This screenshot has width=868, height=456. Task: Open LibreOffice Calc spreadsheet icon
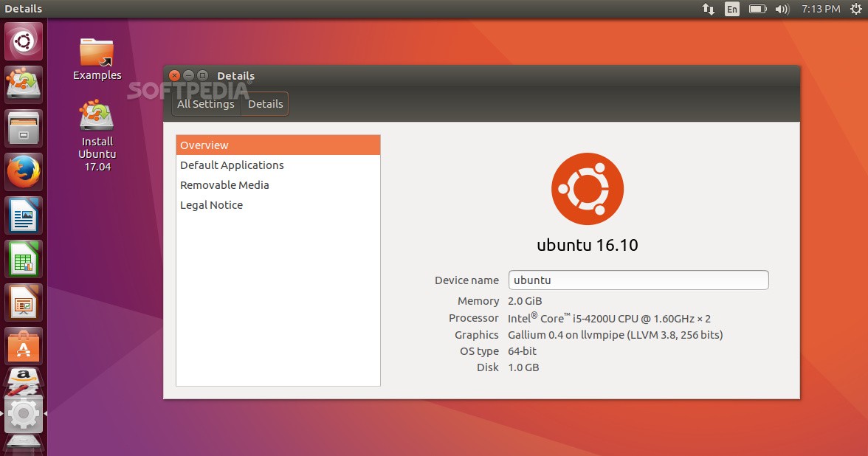click(24, 260)
